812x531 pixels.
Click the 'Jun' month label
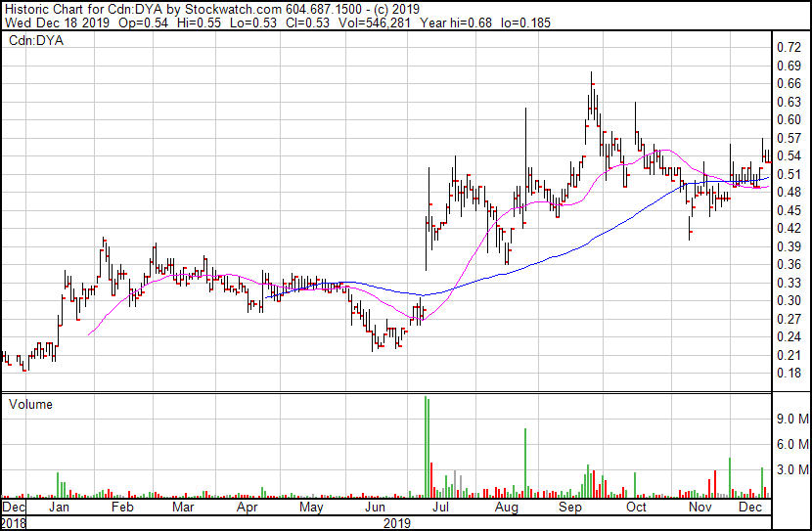[375, 508]
